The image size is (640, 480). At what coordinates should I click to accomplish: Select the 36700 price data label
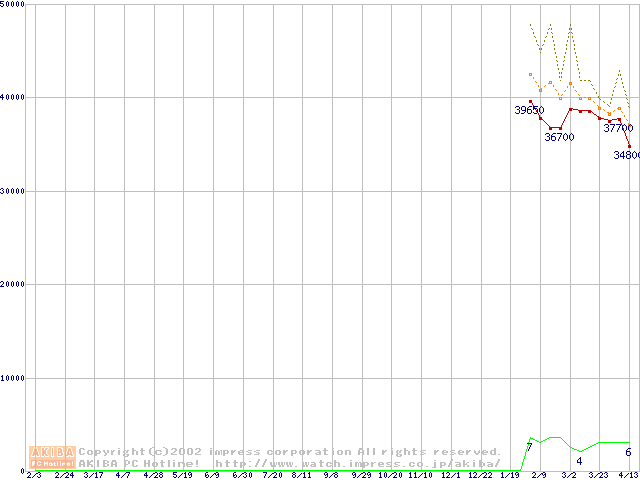[559, 137]
